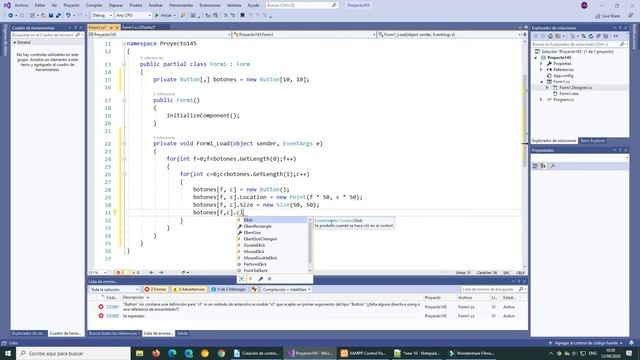Open the Form1_Load member dropdown

(x=449, y=35)
